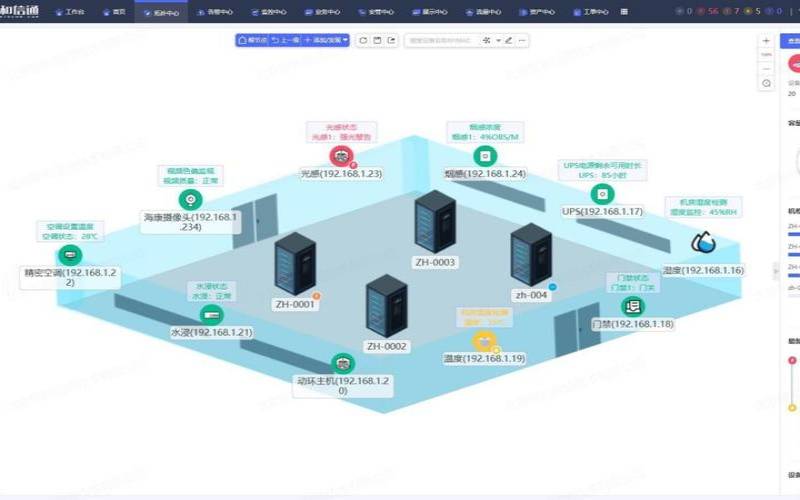Click the 精密空调(192.168.1.22) label
Screen dimensions: 800x500
coord(70,278)
